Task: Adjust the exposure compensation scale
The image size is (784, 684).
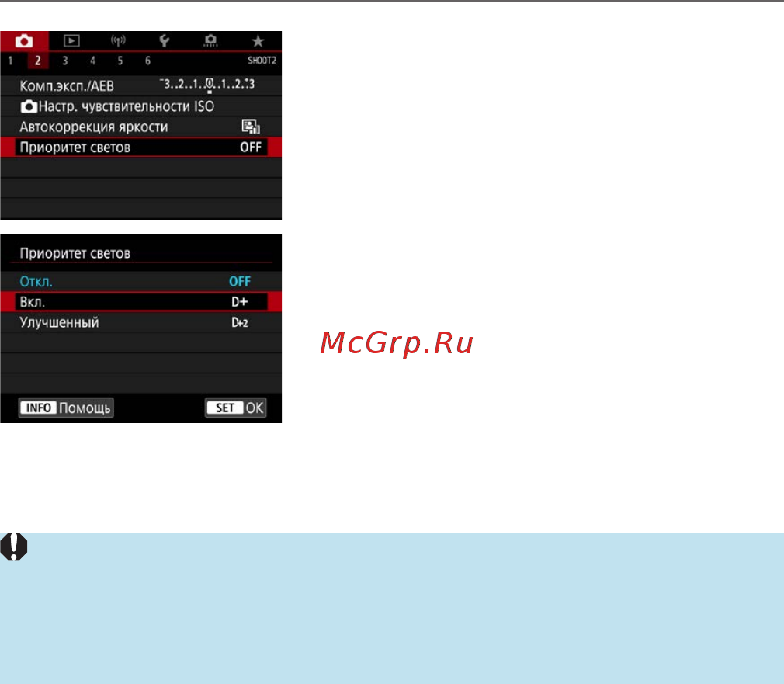Action: tap(207, 85)
